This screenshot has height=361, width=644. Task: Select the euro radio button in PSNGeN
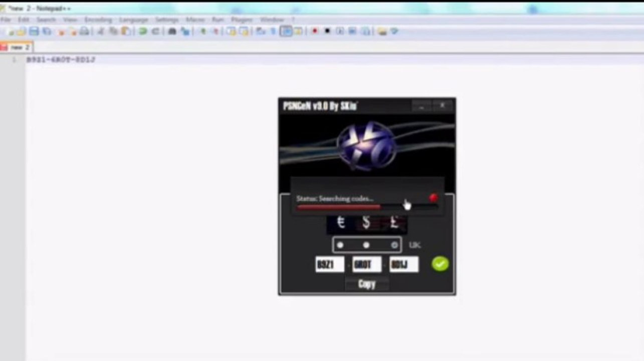(340, 245)
